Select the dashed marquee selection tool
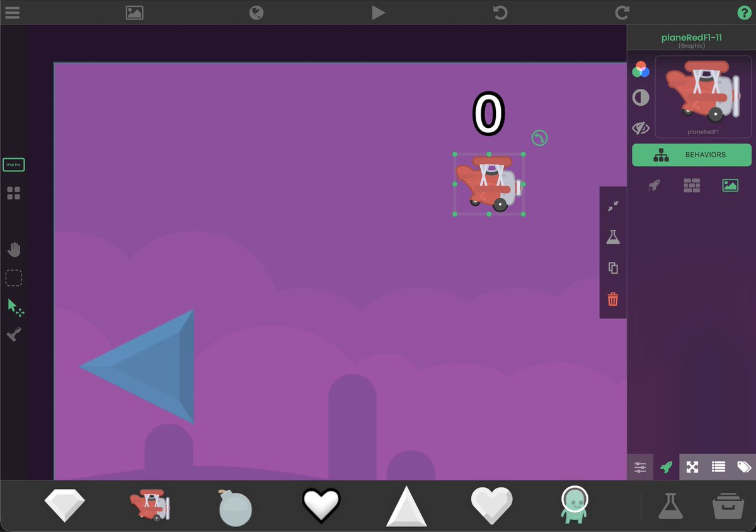Viewport: 756px width, 532px height. (14, 278)
